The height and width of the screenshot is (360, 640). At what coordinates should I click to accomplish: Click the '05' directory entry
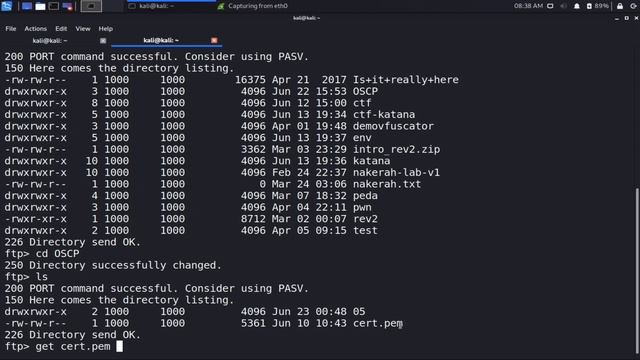point(359,312)
